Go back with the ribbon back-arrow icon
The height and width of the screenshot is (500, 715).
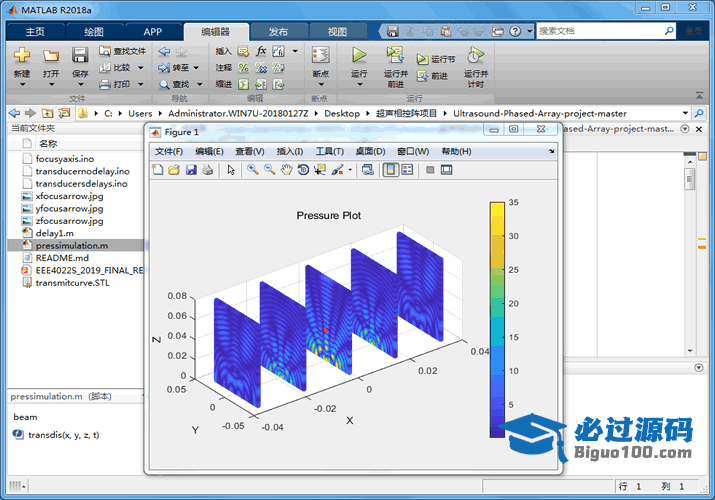pyautogui.click(x=164, y=52)
